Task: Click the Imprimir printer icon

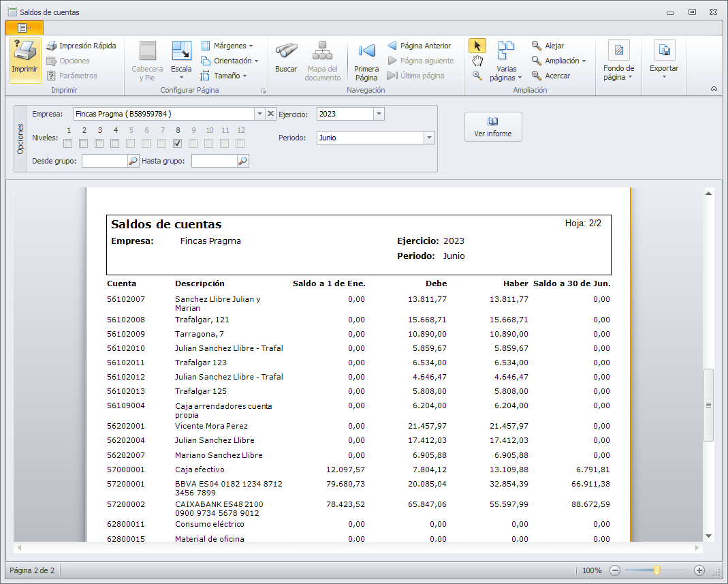Action: coord(25,55)
